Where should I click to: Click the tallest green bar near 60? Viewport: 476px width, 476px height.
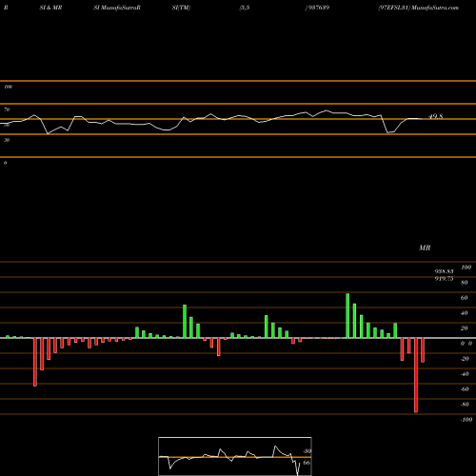click(347, 316)
